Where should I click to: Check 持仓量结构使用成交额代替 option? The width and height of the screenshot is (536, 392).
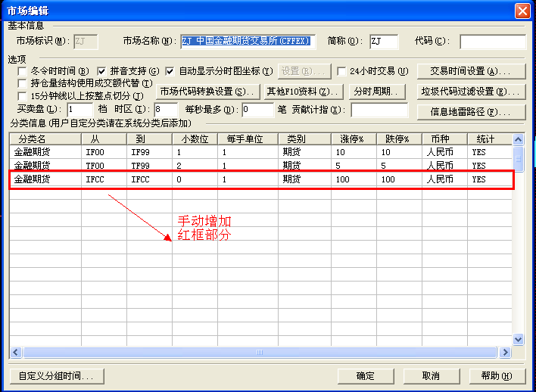[23, 83]
